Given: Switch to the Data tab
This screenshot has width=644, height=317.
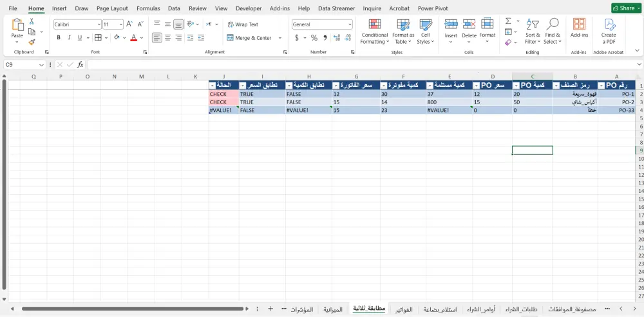Looking at the screenshot, I should (x=174, y=8).
